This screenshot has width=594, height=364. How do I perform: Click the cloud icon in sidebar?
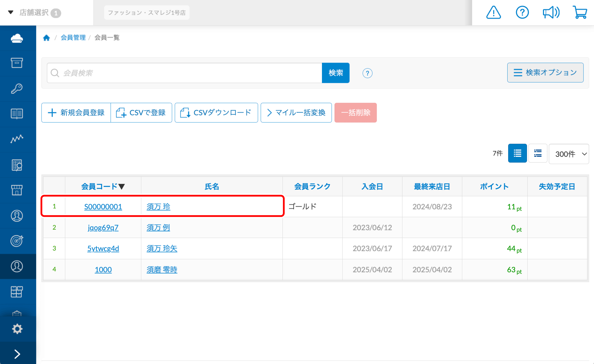point(17,38)
